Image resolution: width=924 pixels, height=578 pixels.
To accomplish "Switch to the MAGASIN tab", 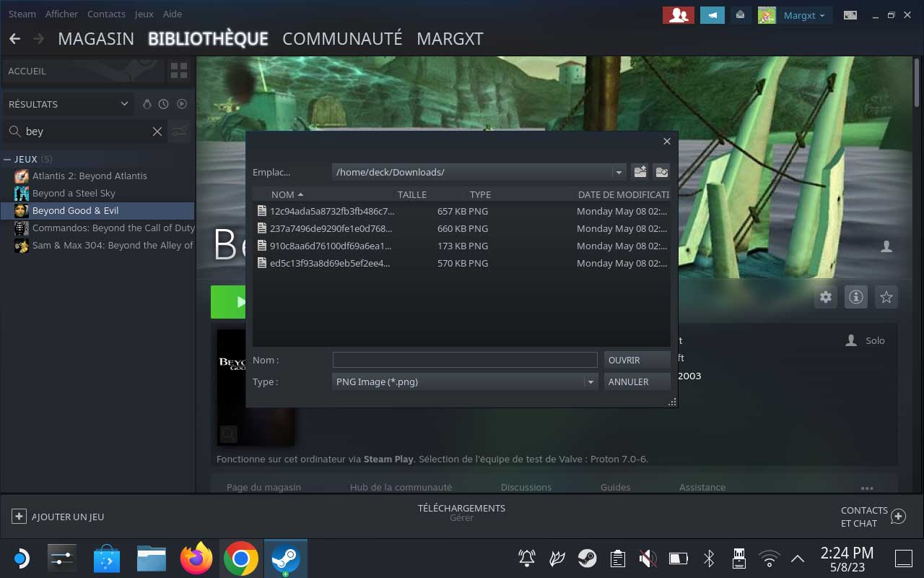I will (x=96, y=39).
